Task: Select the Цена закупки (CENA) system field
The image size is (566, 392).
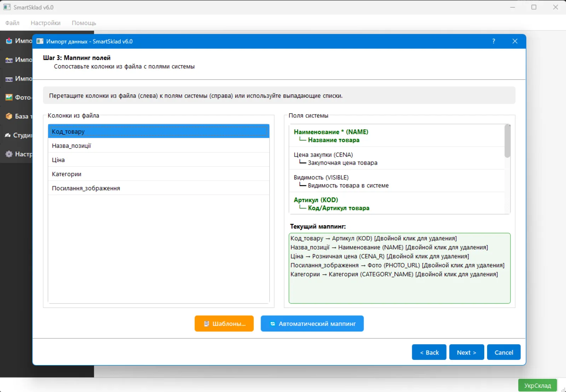Action: 397,158
